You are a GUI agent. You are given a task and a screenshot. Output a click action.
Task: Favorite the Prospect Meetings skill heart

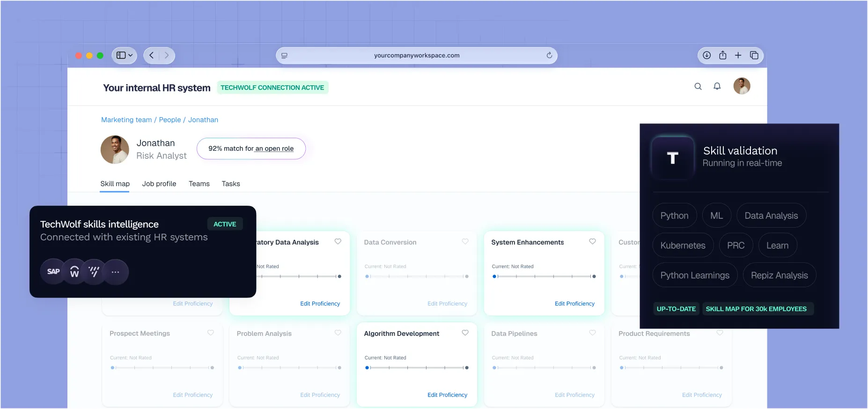211,333
